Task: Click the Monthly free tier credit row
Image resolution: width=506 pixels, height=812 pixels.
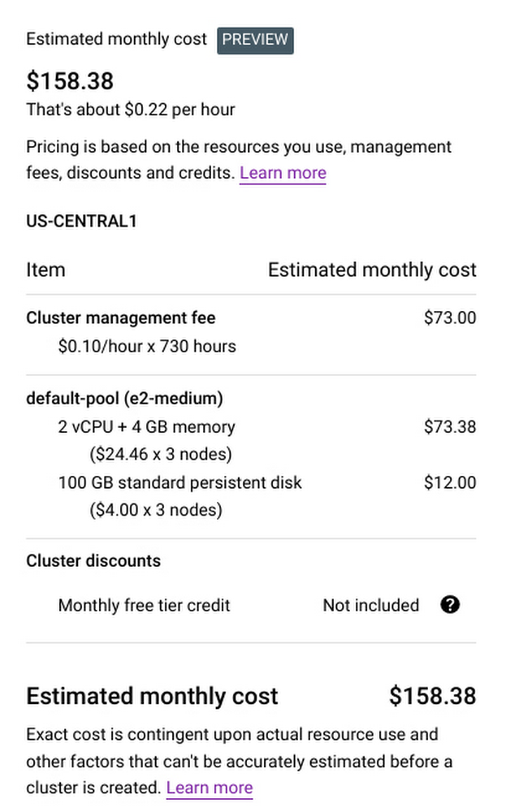Action: point(144,605)
